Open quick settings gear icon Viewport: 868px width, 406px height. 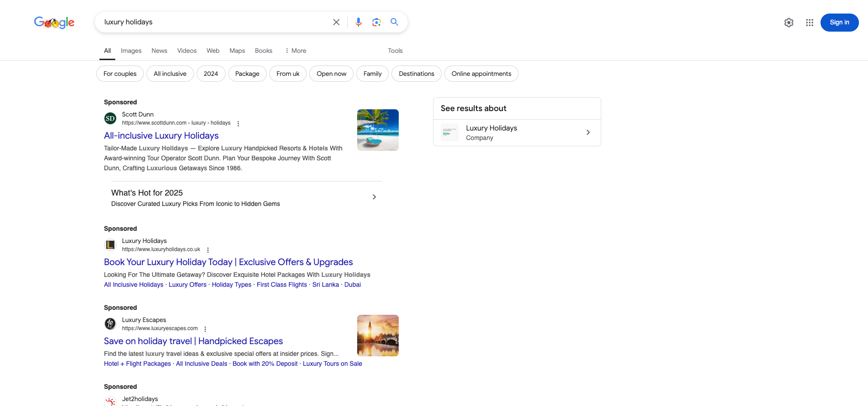coord(789,23)
